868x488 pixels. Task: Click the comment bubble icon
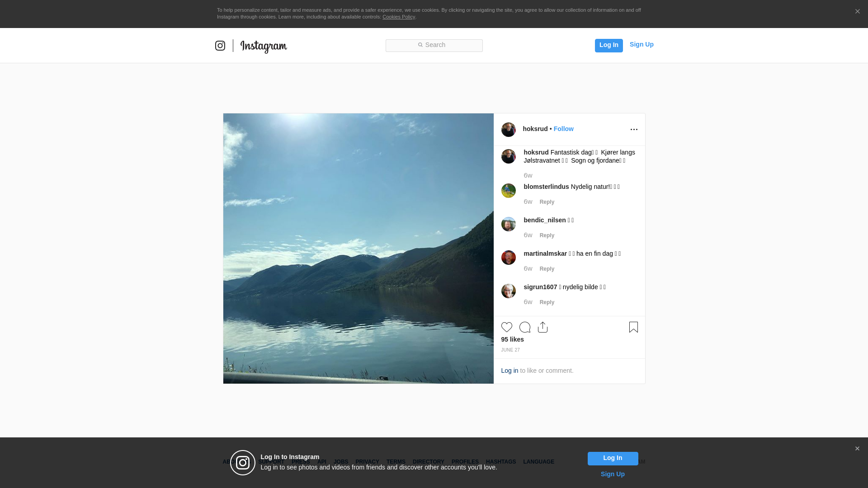pyautogui.click(x=524, y=327)
